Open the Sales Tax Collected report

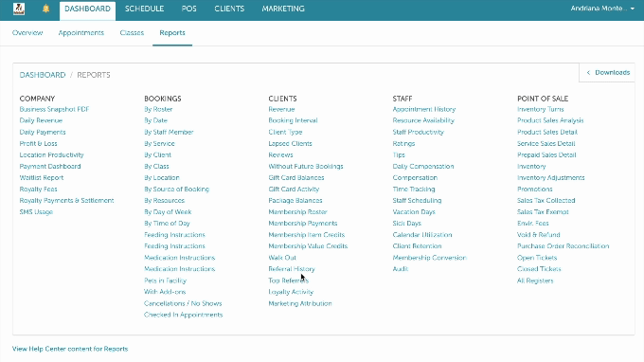[546, 201]
